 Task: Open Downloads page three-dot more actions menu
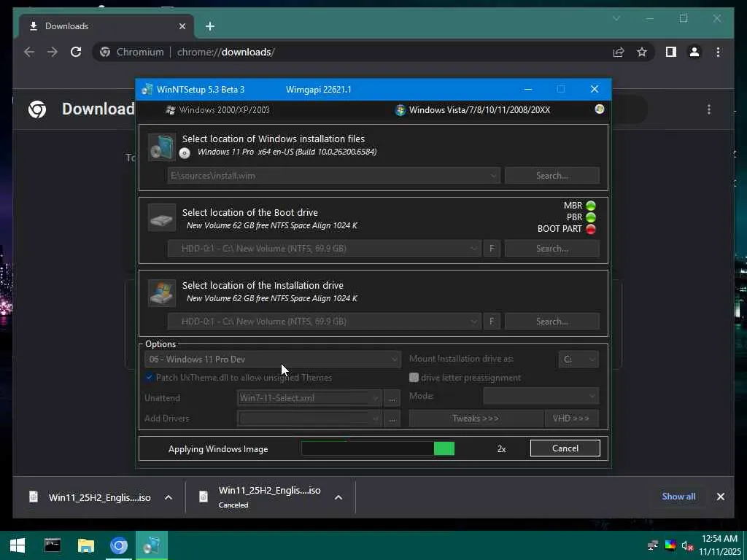point(709,109)
